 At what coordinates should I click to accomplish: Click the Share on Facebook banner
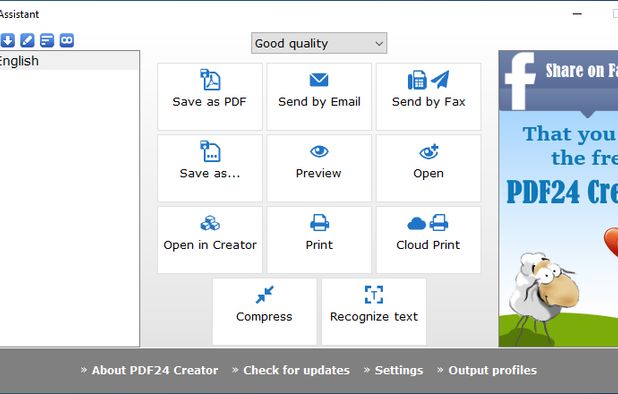point(558,81)
